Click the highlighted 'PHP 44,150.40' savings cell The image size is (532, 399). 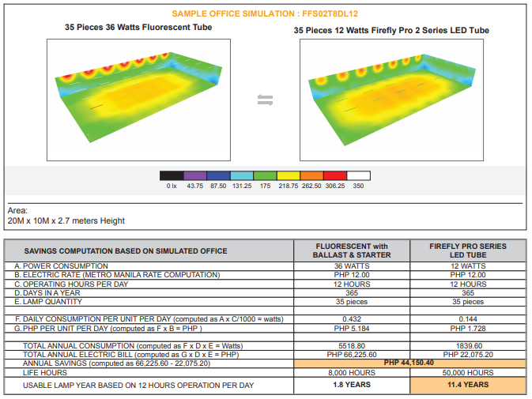409,363
